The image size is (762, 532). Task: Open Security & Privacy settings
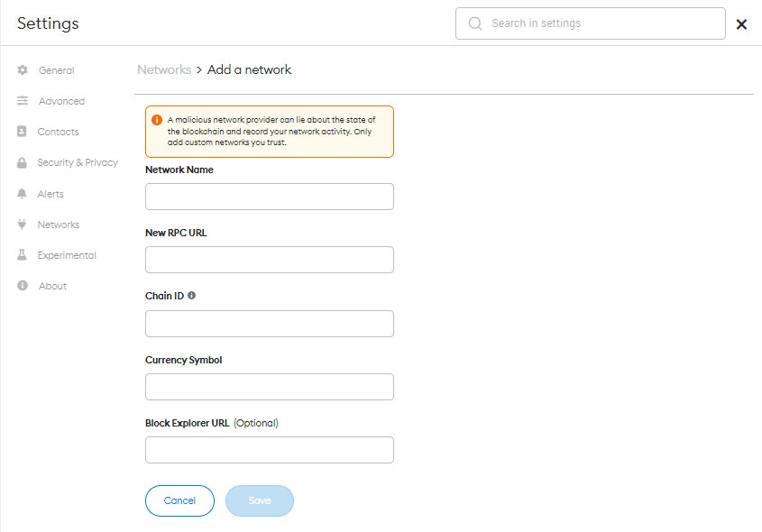[x=78, y=162]
